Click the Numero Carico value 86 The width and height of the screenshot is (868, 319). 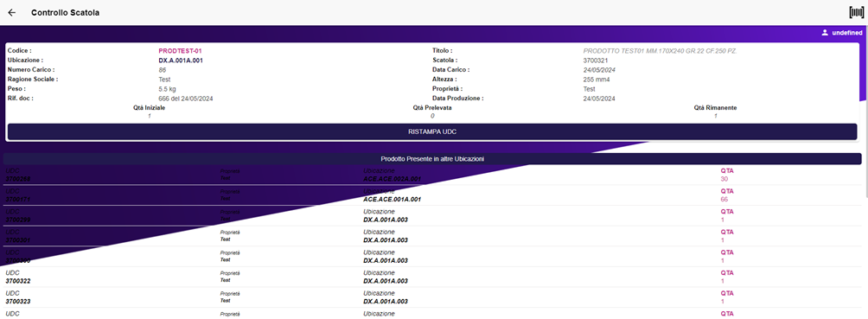click(163, 70)
